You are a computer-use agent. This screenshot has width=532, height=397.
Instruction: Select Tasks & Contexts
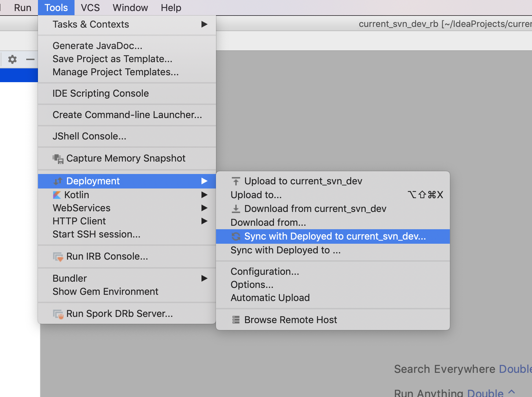[x=127, y=24]
